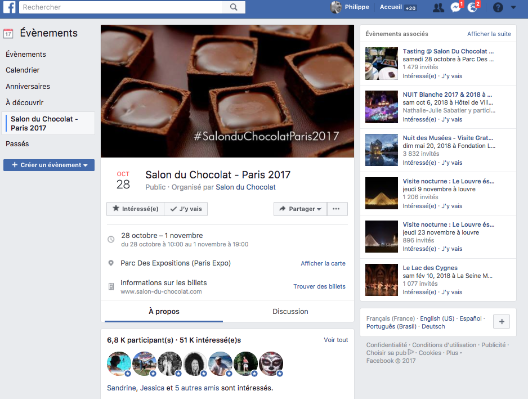Click the Trouver des billets link
The image size is (528, 399).
coord(319,287)
